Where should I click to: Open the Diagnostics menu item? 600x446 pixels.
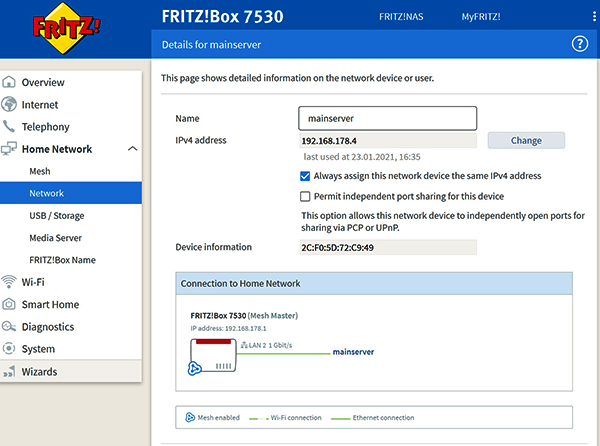click(71, 326)
